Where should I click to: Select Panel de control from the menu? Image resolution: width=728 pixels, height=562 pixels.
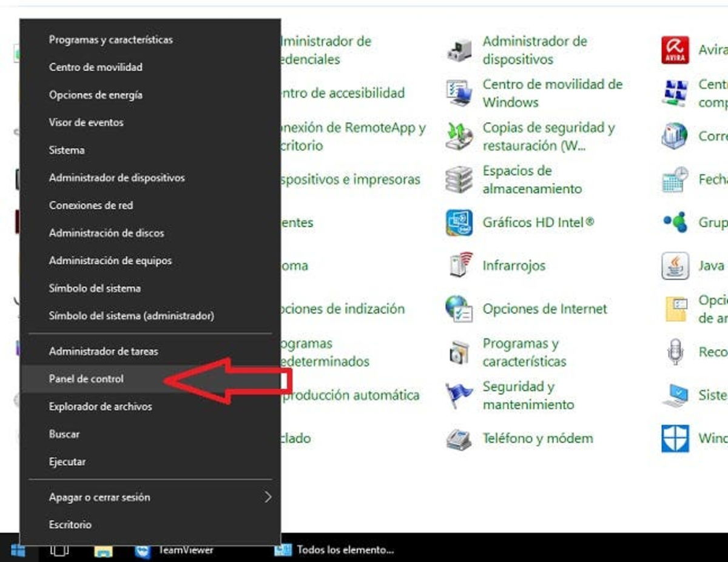click(86, 378)
